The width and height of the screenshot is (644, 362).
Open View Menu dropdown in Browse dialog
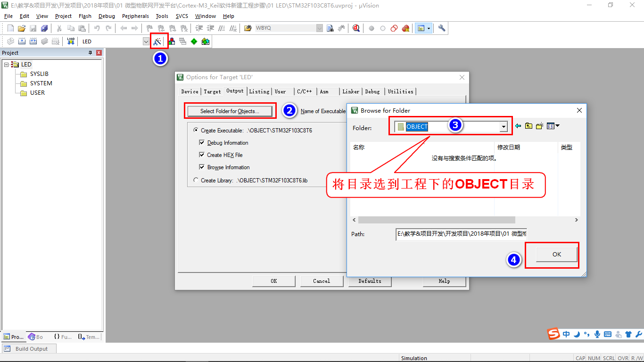553,126
